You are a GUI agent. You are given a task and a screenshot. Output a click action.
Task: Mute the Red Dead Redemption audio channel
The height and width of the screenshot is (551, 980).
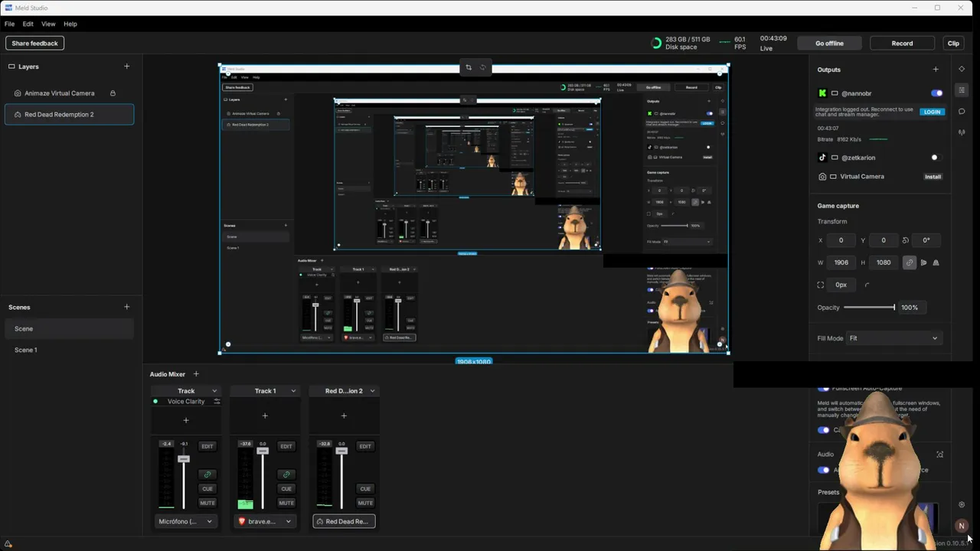[364, 503]
